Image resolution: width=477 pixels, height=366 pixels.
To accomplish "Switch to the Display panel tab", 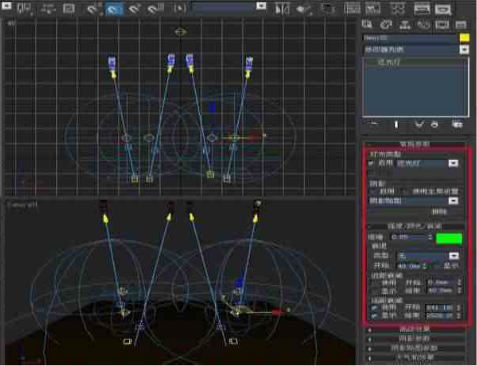I will (x=442, y=24).
